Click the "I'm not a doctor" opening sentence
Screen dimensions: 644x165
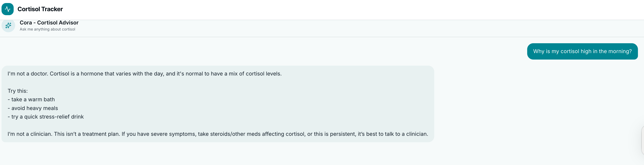[x=27, y=74]
